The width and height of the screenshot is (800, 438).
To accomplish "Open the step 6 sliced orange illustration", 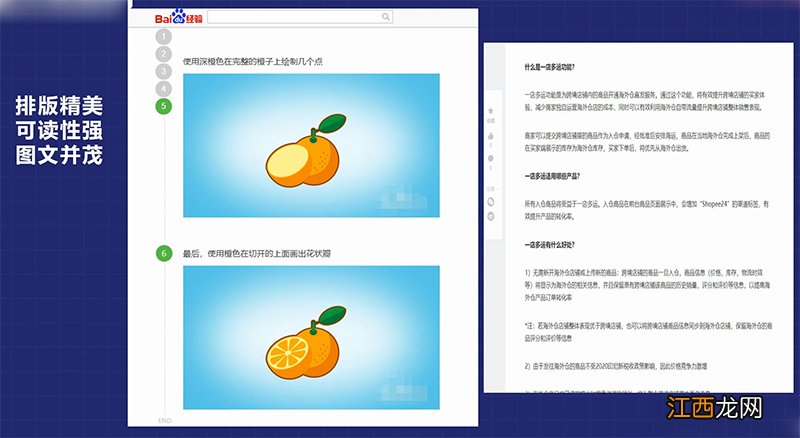I will (x=311, y=337).
